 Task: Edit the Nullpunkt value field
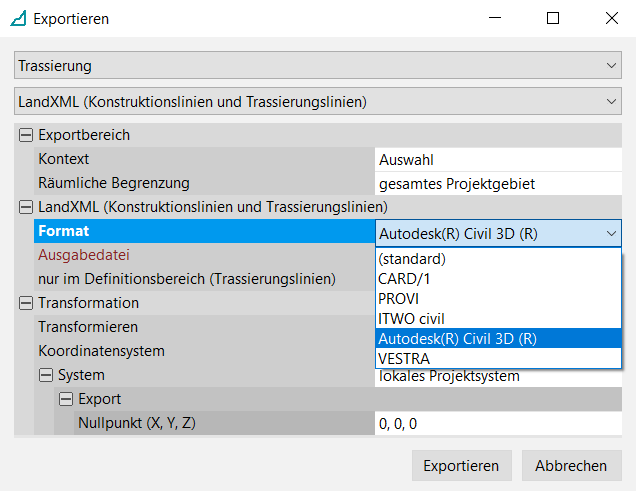498,423
